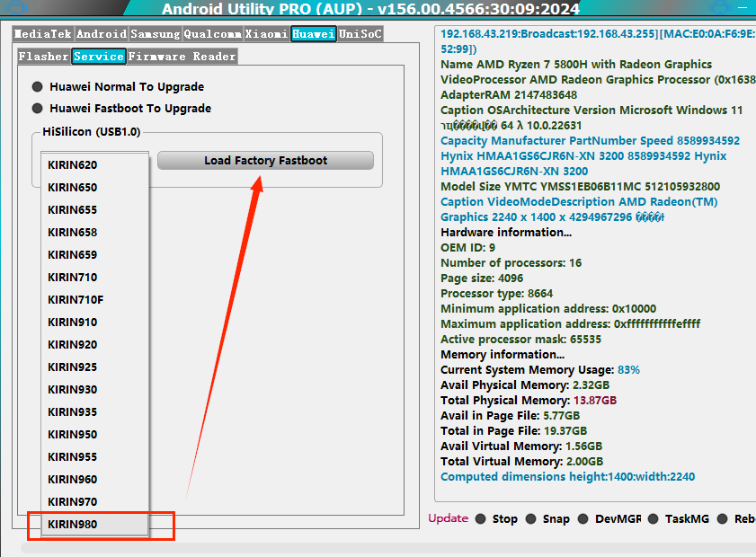The image size is (756, 557).
Task: Click the Number of processors: 16 line
Action: coord(511,263)
